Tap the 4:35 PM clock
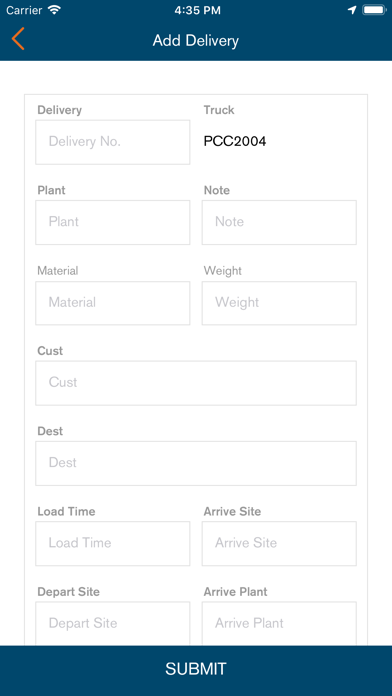The height and width of the screenshot is (696, 392). point(197,11)
